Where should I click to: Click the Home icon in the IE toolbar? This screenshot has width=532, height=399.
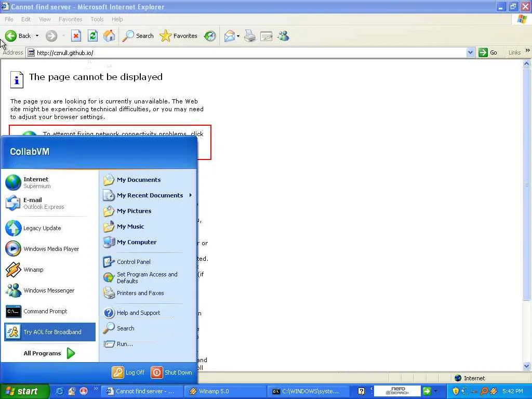pyautogui.click(x=109, y=36)
